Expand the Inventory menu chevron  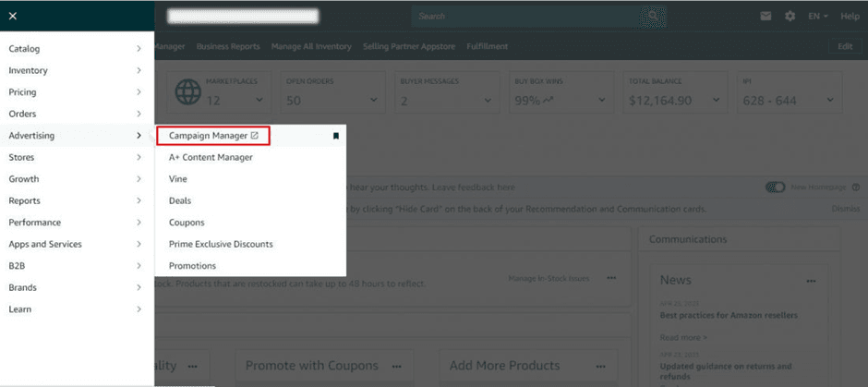[x=139, y=70]
